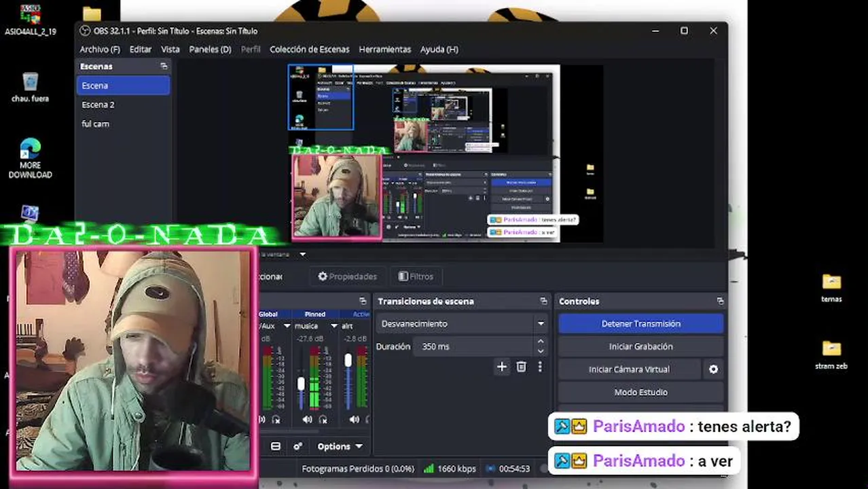
Task: Open the virtual camera settings gear
Action: [x=713, y=369]
